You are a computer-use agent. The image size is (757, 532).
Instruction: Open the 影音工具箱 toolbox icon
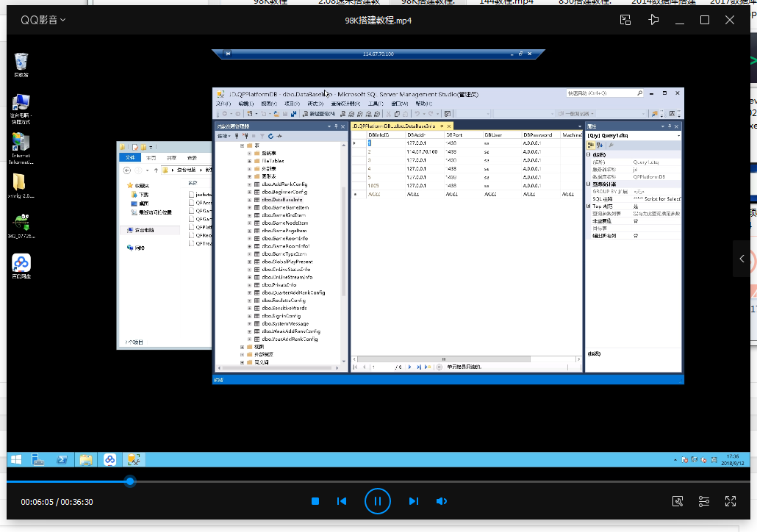(x=678, y=501)
